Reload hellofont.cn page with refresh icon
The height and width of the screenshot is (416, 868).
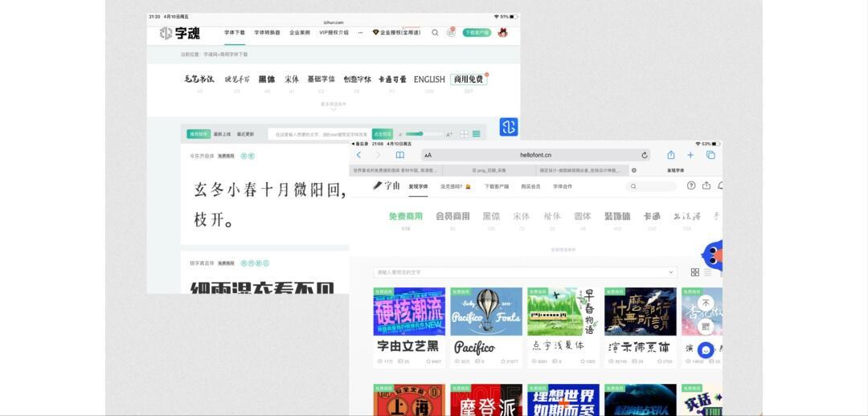click(645, 156)
